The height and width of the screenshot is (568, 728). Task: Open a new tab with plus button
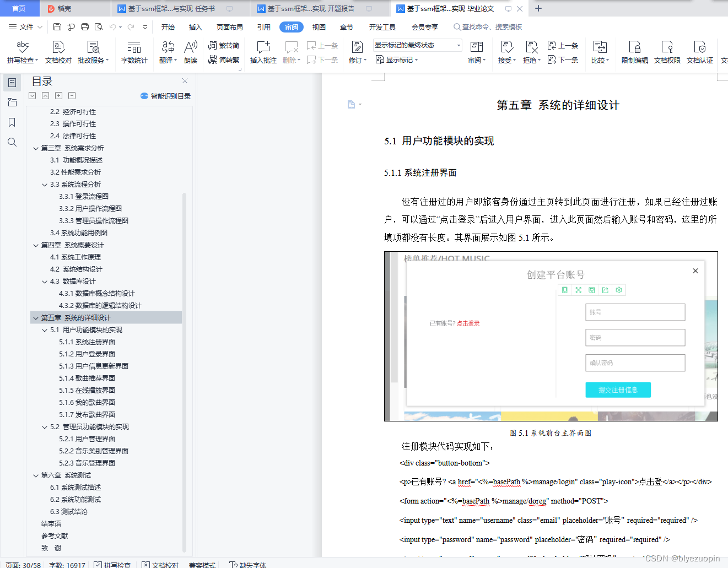538,8
